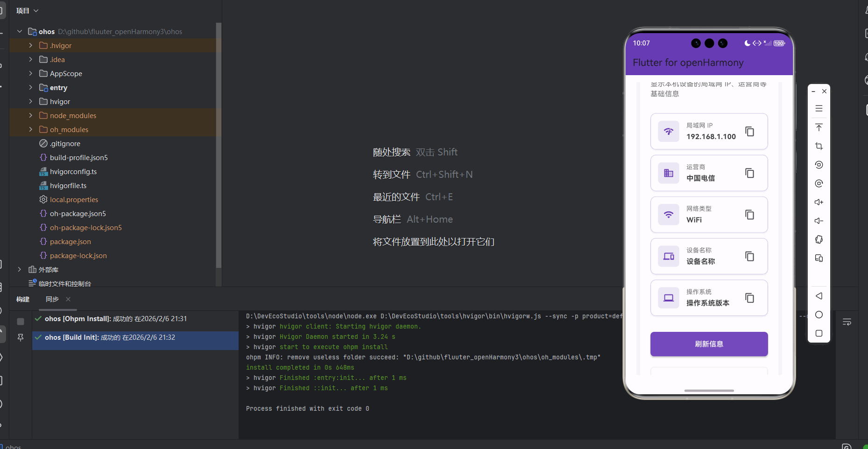868x449 pixels.
Task: Pin the emulator window on top
Action: pyautogui.click(x=819, y=127)
